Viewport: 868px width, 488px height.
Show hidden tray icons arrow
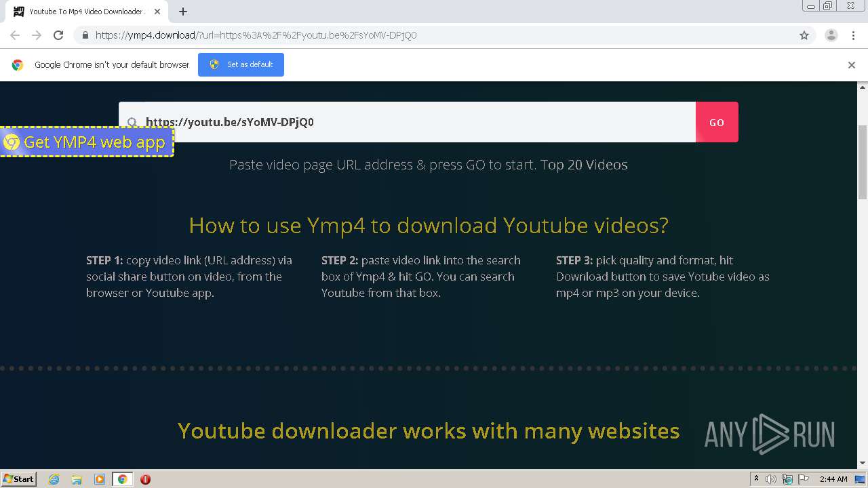coord(756,479)
